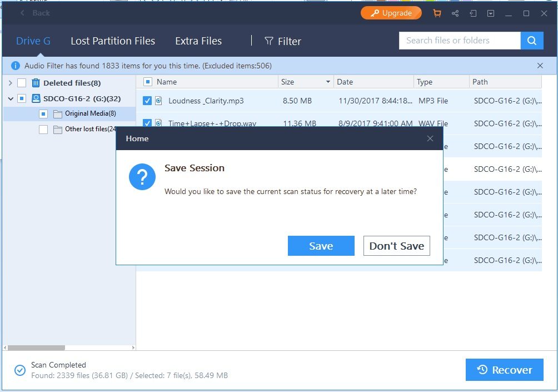The width and height of the screenshot is (558, 392).
Task: Uncheck the Time+Lapse+-+Drop.wav checkbox
Action: pos(147,123)
